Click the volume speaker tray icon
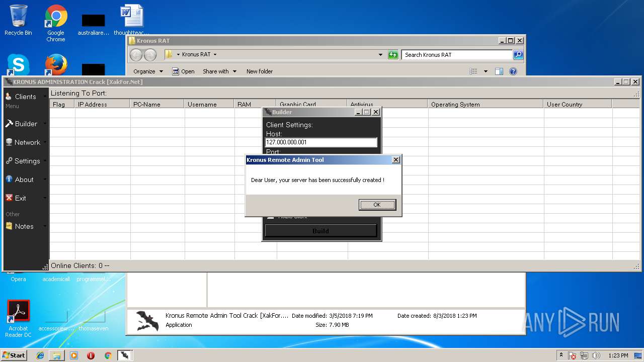Image resolution: width=644 pixels, height=362 pixels. 596,355
